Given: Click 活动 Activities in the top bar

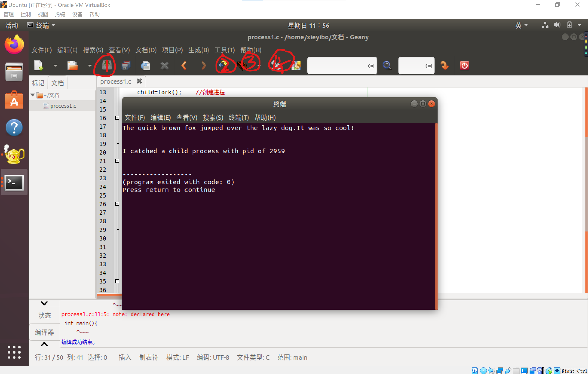Looking at the screenshot, I should point(11,25).
